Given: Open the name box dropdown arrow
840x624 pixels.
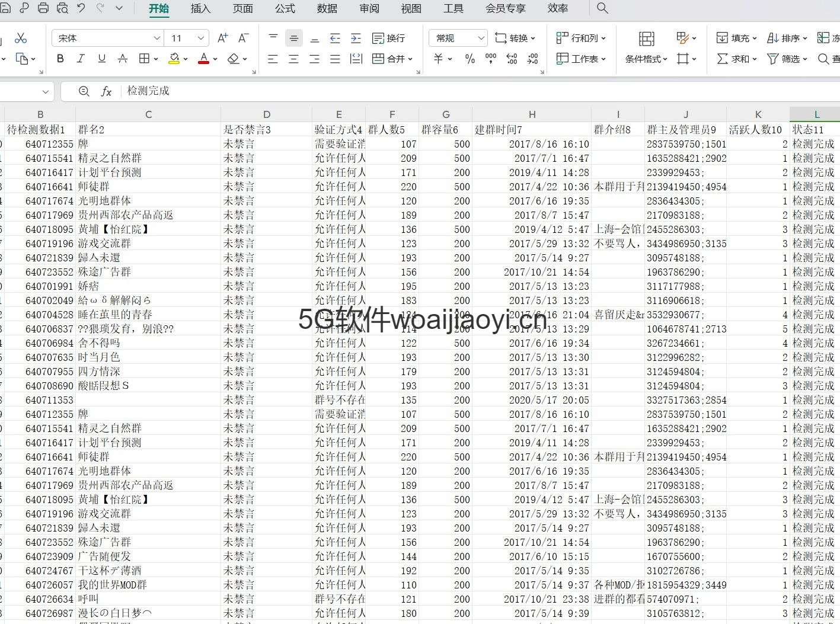Looking at the screenshot, I should pos(46,91).
